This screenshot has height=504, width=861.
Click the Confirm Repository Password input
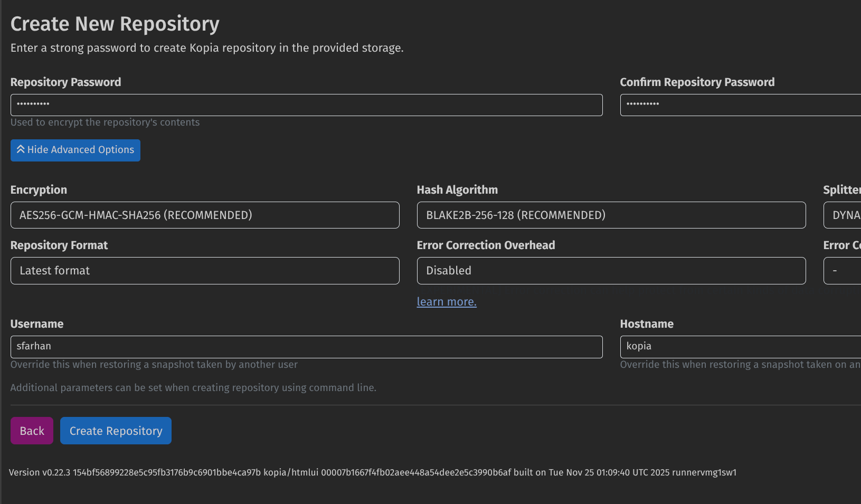739,105
